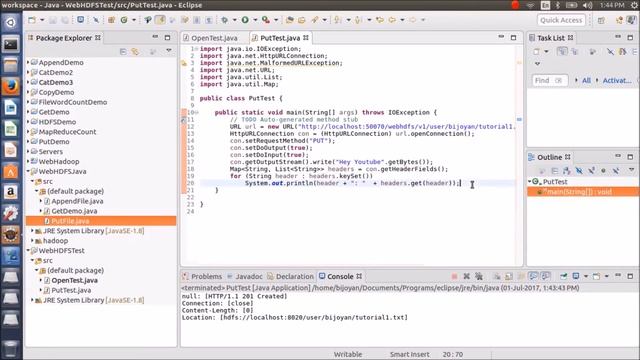Viewport: 640px width, 360px height.
Task: Click New Task icon in Task List
Action: click(536, 51)
